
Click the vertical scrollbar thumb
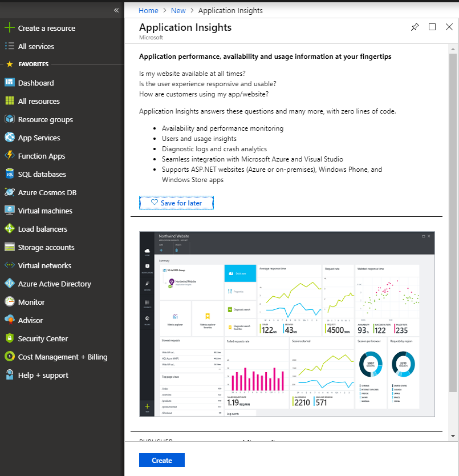pos(453,223)
